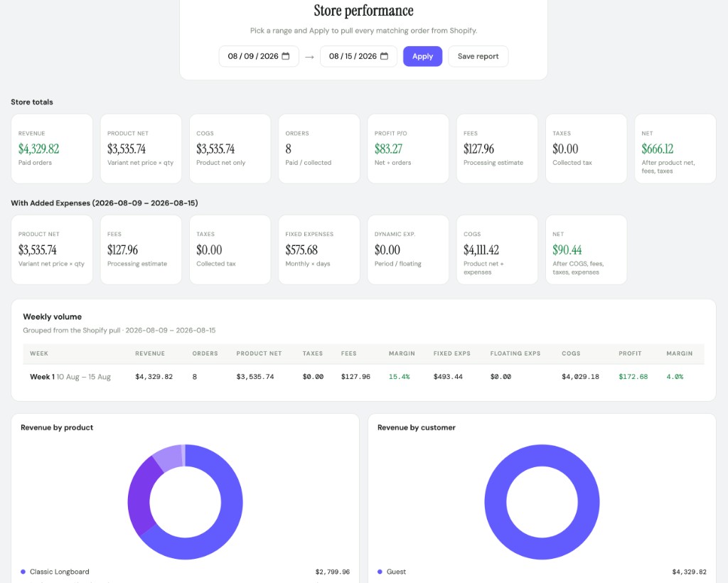Click the COGS $4,111.42 value
The height and width of the screenshot is (583, 728).
pos(481,250)
